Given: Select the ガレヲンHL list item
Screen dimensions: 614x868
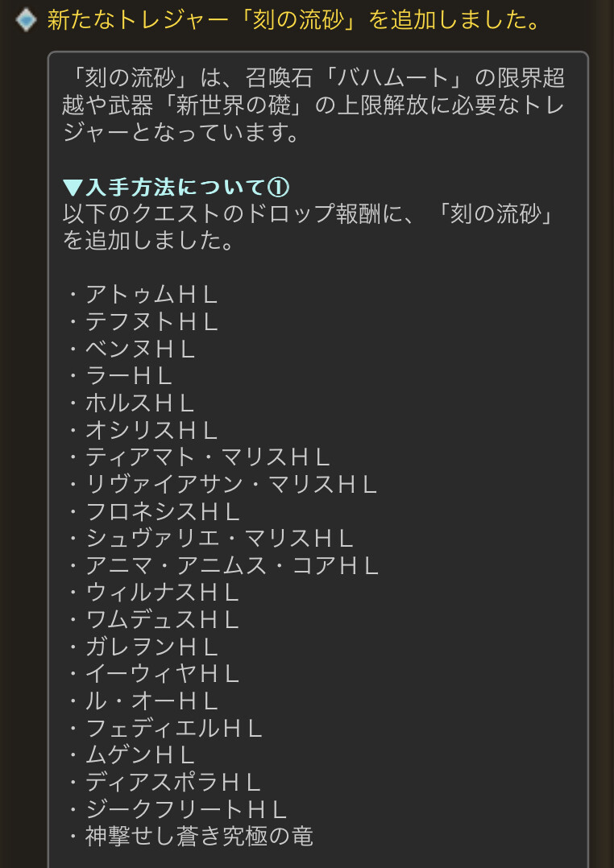Looking at the screenshot, I should coord(143,647).
